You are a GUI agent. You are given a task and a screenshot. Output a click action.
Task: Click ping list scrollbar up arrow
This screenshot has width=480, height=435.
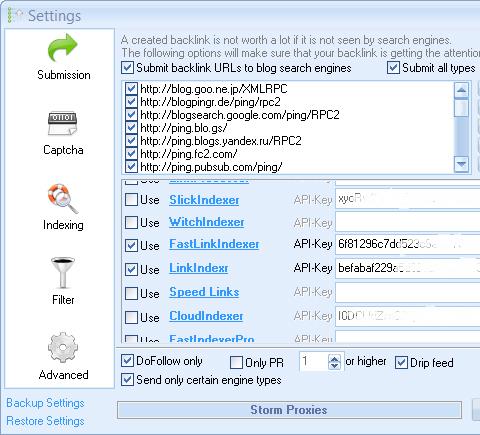462,90
